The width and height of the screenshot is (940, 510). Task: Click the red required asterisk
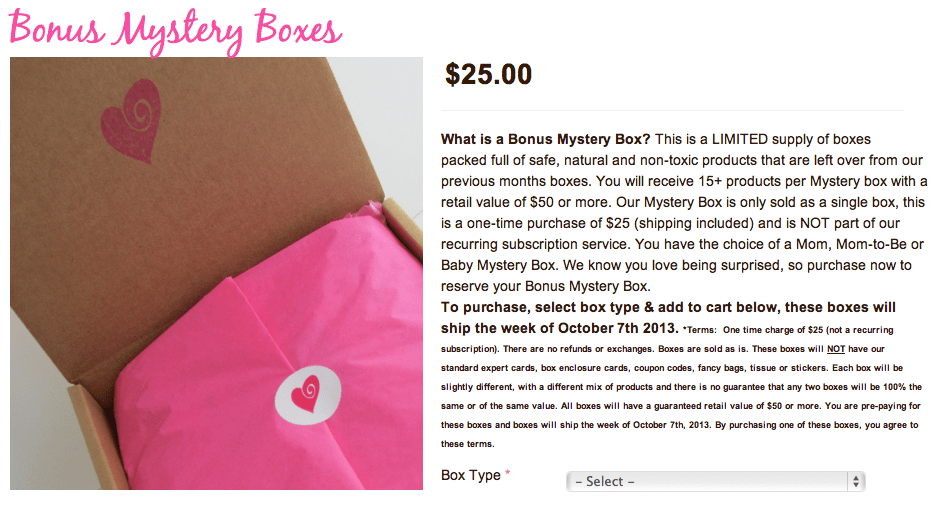coord(508,475)
